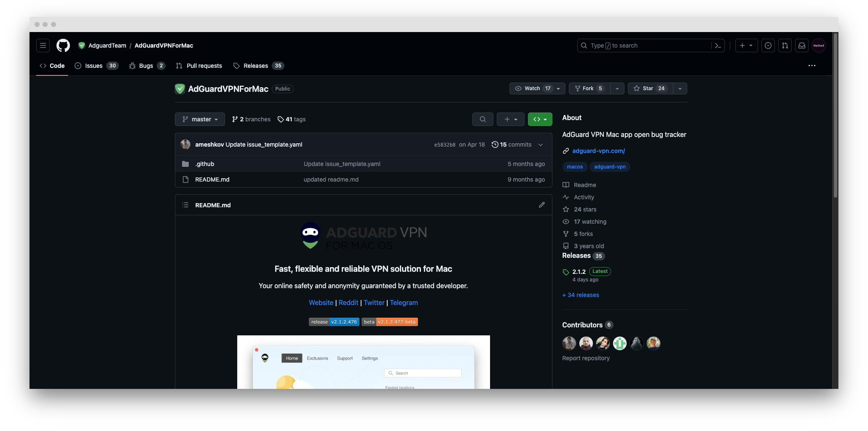Click the release v2.1.2.476 badge
868x431 pixels.
click(334, 322)
